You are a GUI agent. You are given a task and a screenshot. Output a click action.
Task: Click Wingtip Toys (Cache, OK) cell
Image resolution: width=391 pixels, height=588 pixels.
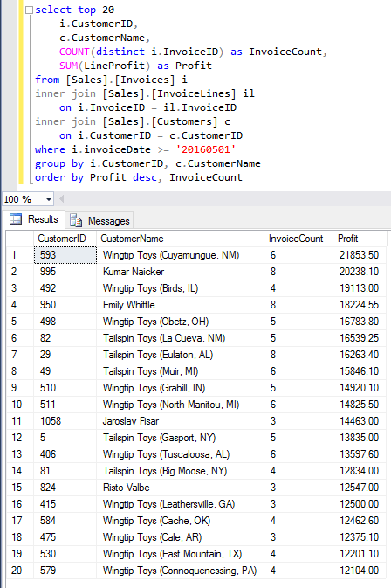(x=181, y=521)
